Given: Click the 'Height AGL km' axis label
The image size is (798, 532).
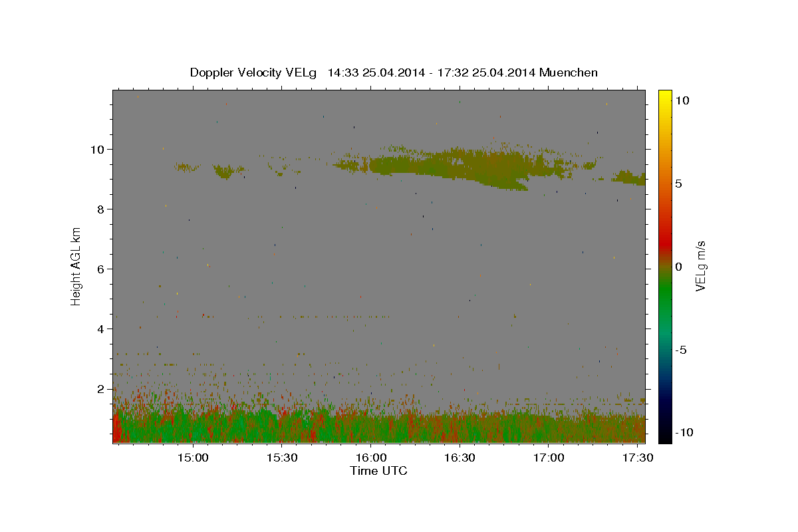Looking at the screenshot, I should click(76, 266).
